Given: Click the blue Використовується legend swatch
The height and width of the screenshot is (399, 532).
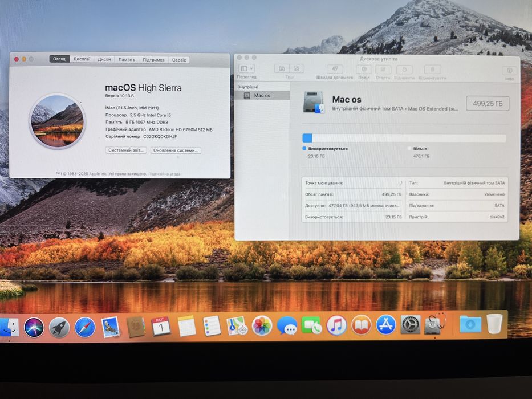Looking at the screenshot, I should (x=304, y=148).
